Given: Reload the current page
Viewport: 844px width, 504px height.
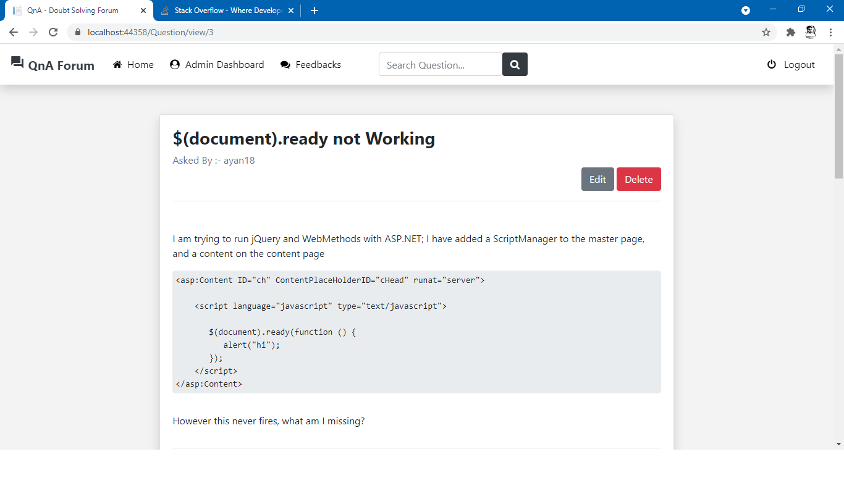Looking at the screenshot, I should (53, 32).
